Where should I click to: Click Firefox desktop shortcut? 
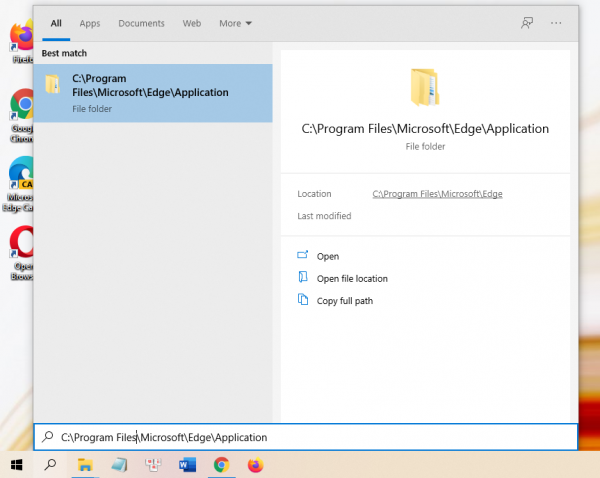coord(21,41)
